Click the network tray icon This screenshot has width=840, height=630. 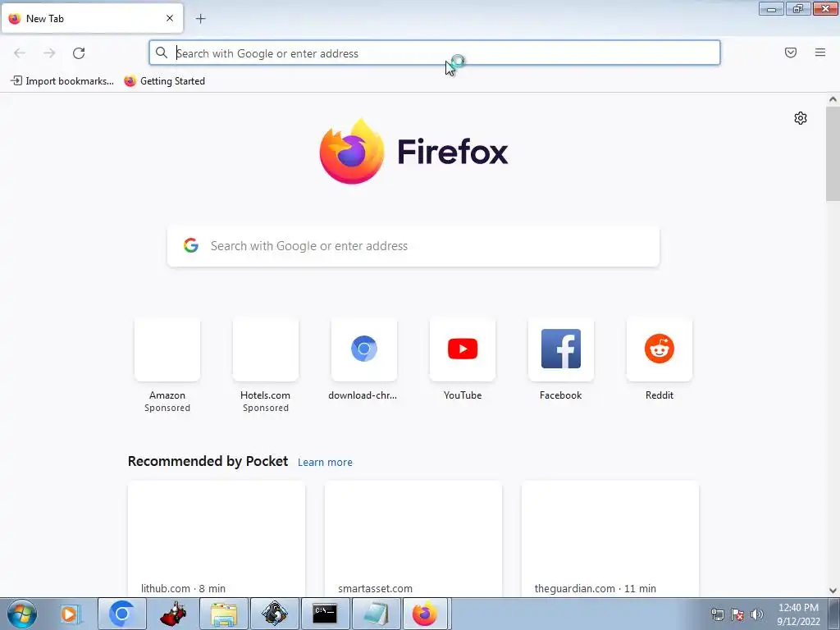pos(717,614)
